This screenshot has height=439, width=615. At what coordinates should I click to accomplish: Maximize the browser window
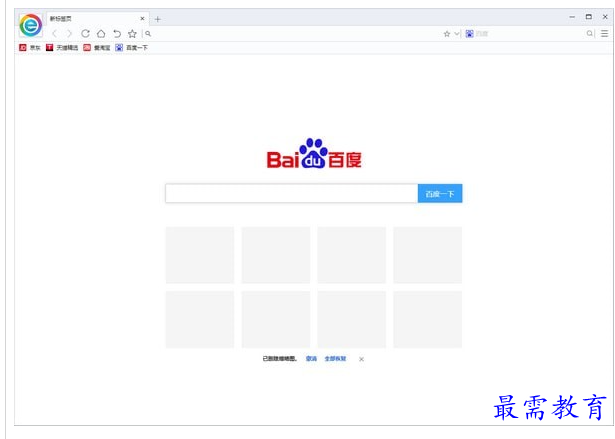pyautogui.click(x=589, y=16)
